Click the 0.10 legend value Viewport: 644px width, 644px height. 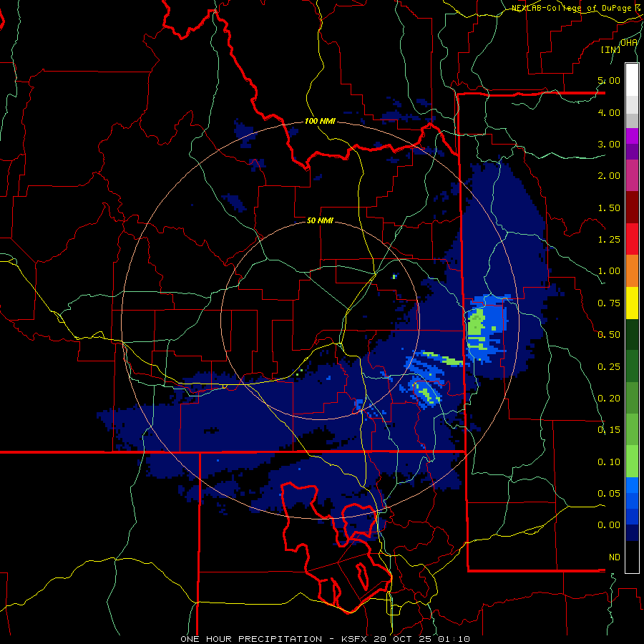[609, 462]
